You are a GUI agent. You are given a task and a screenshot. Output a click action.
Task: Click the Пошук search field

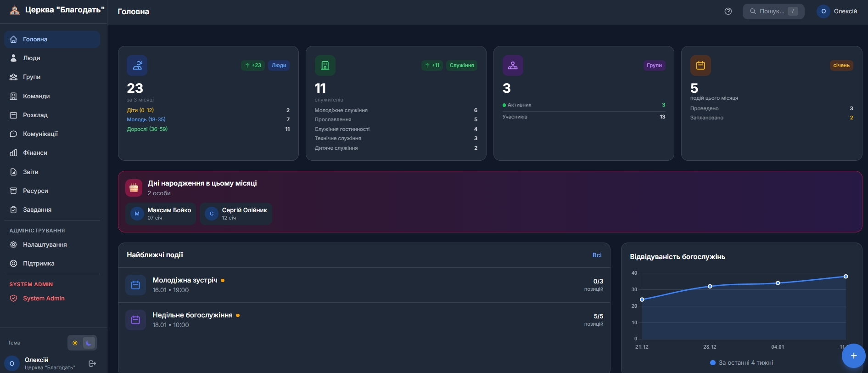[773, 11]
